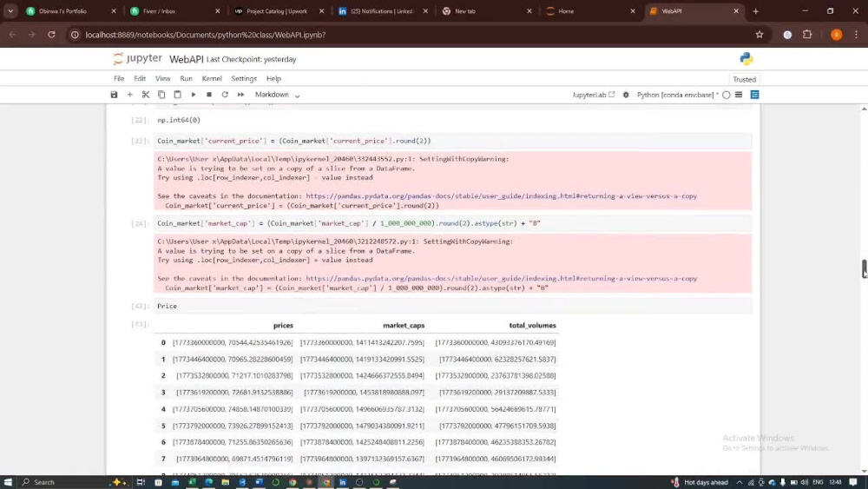The image size is (868, 489).
Task: Open a new browser tab
Action: pos(756,11)
